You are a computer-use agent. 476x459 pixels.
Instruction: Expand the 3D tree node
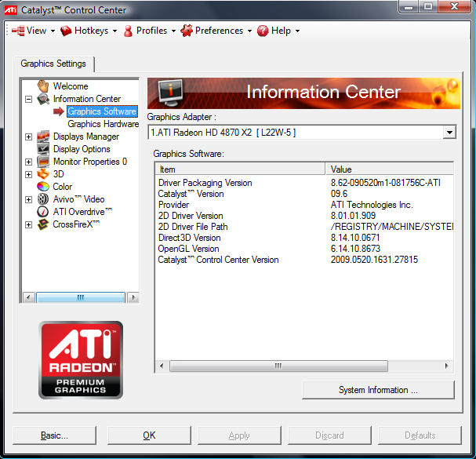[28, 174]
